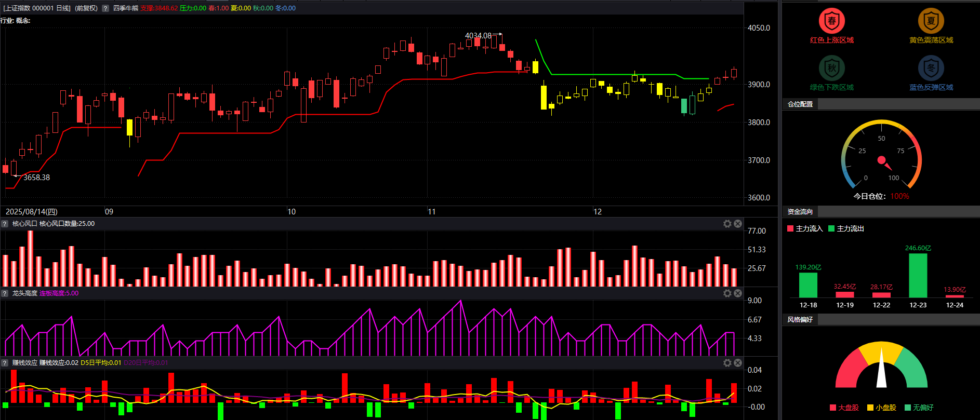Click the 大盘股 red legend square
Viewport: 980px width, 420px height.
(833, 408)
